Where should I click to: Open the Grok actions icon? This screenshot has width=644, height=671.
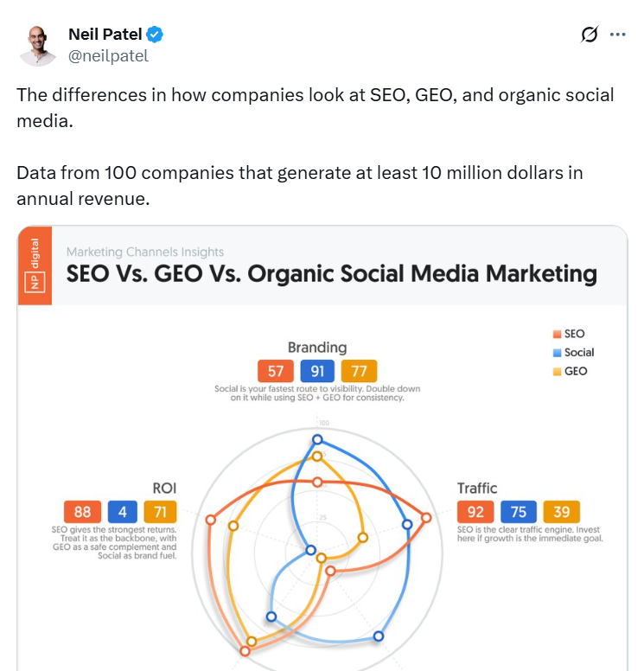[590, 35]
